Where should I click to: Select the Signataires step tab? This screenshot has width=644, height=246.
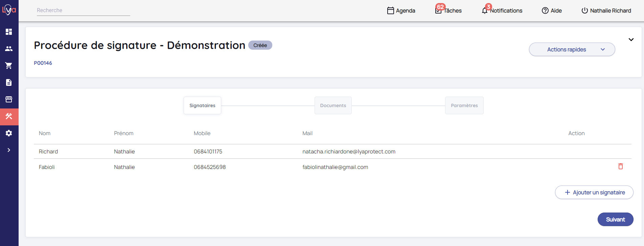202,105
